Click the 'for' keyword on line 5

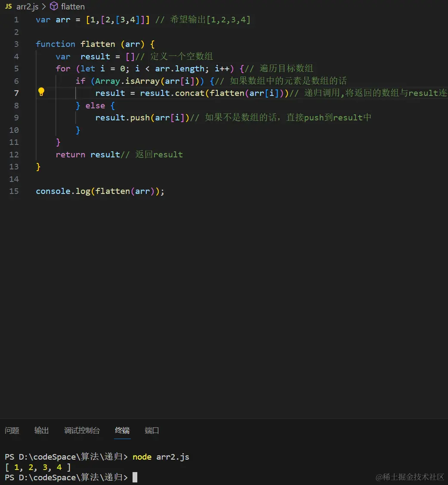(63, 69)
